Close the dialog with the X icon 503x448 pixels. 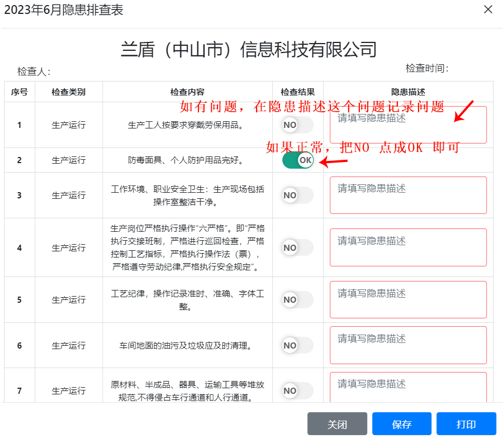pyautogui.click(x=488, y=9)
